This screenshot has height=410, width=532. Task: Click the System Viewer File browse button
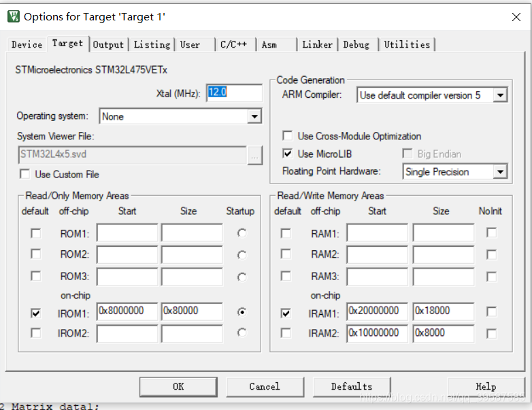click(254, 156)
